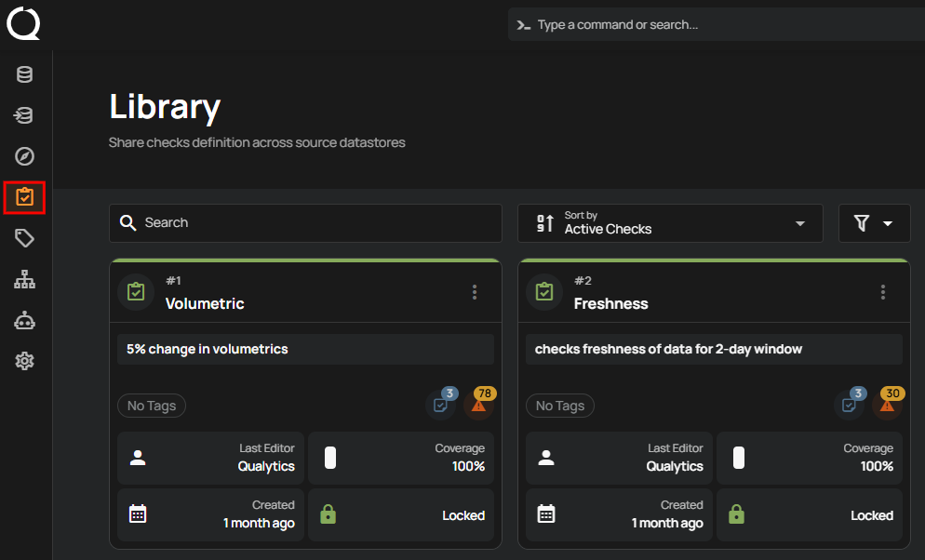Click the Freshness active checks badge showing 3
This screenshot has height=560, width=925.
tap(849, 404)
